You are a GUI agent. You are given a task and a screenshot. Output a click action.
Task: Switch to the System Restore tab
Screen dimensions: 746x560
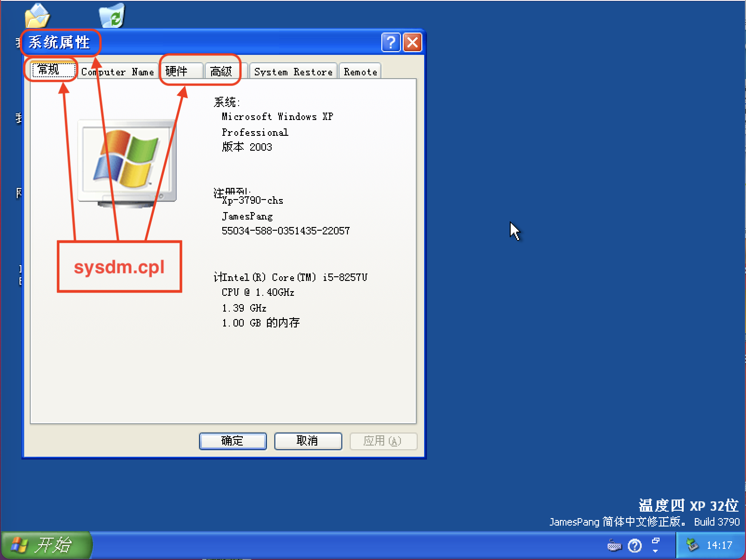pos(293,72)
